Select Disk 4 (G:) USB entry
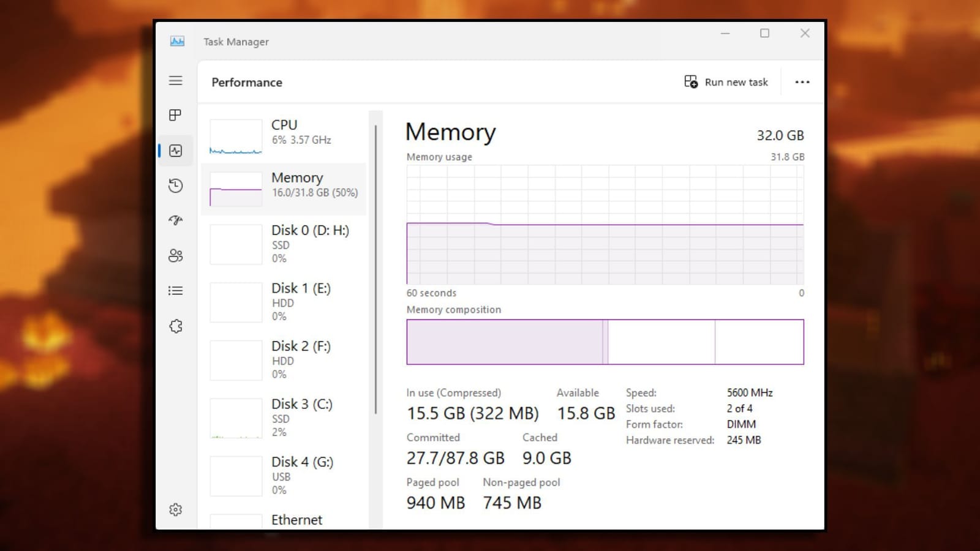The image size is (980, 551). (284, 476)
